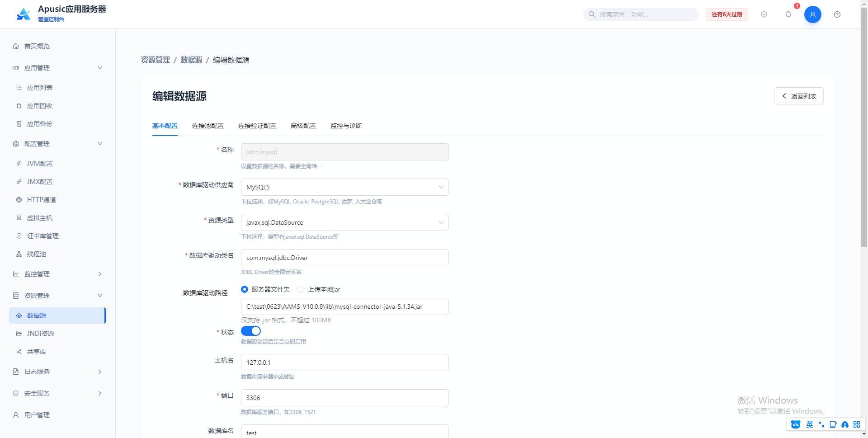Viewport: 868px width, 438px height.
Task: Click the Apusic logo icon
Action: point(24,14)
